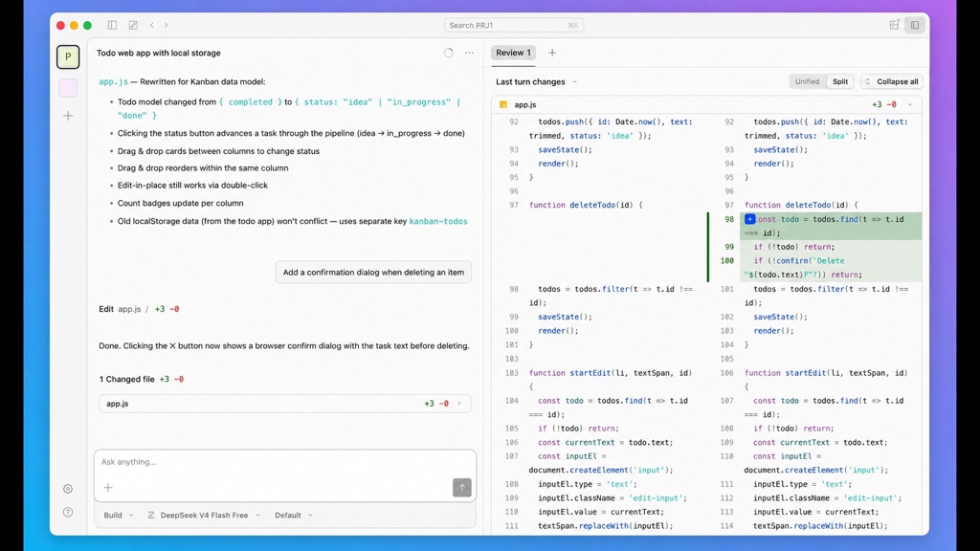
Task: Open Edit app.js tool call
Action: pyautogui.click(x=139, y=309)
